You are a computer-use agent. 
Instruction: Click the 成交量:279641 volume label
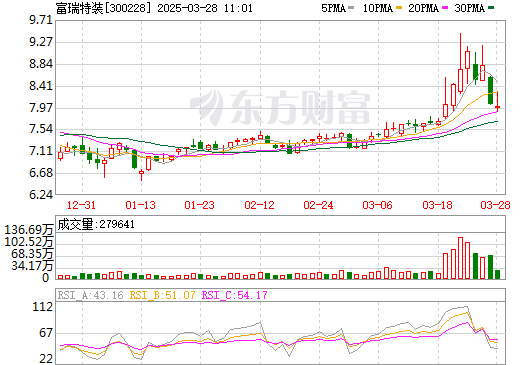click(x=96, y=224)
